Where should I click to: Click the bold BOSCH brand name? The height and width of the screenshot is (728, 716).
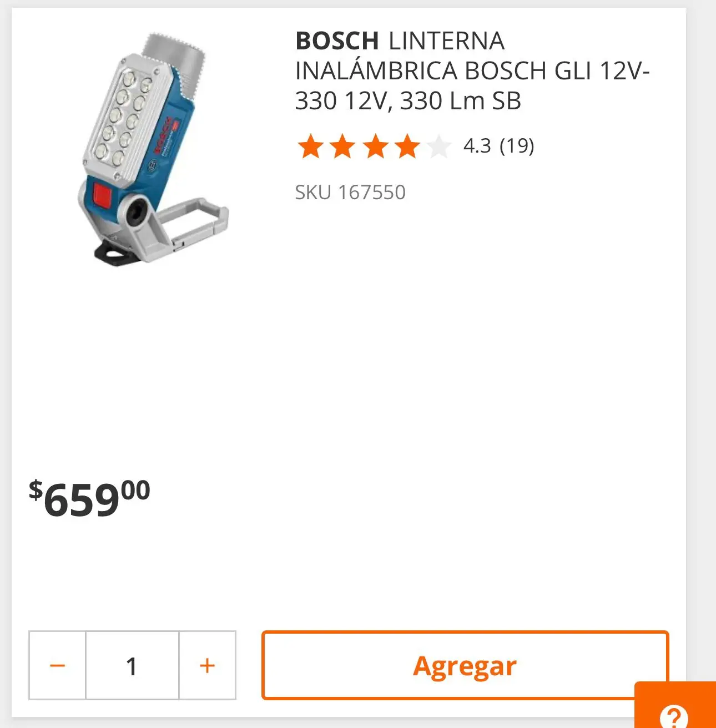click(x=337, y=41)
